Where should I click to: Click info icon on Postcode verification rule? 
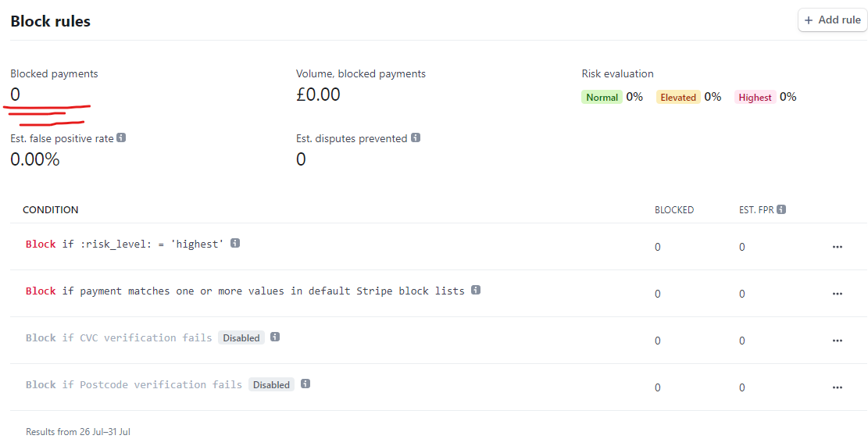click(x=305, y=384)
